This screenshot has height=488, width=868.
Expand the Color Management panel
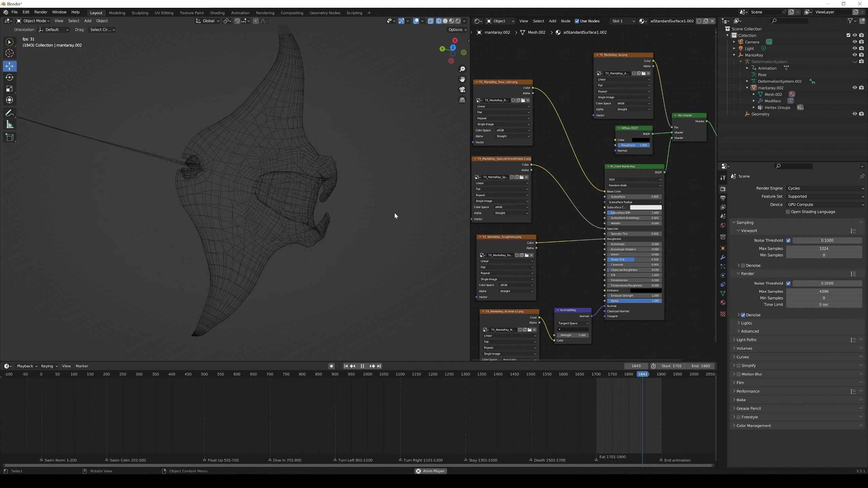click(x=753, y=426)
